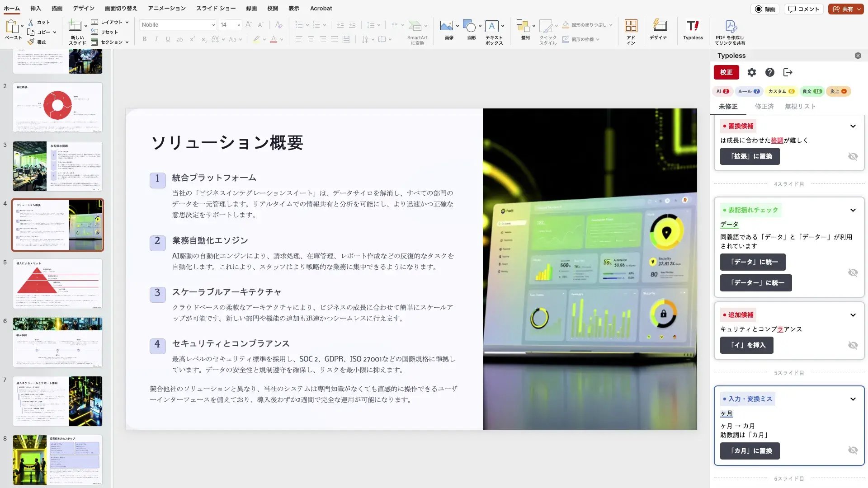Toggle the 炎上 filter chip
The width and height of the screenshot is (868, 488).
(838, 91)
